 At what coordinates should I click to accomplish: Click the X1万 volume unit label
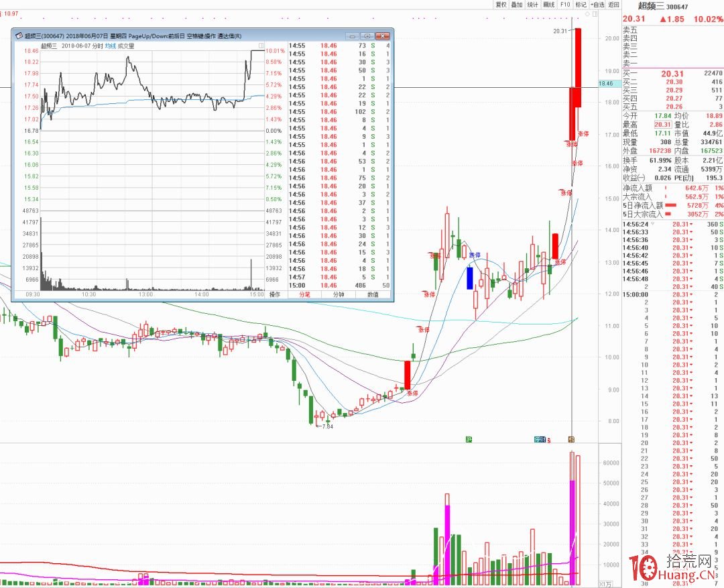pos(606,584)
